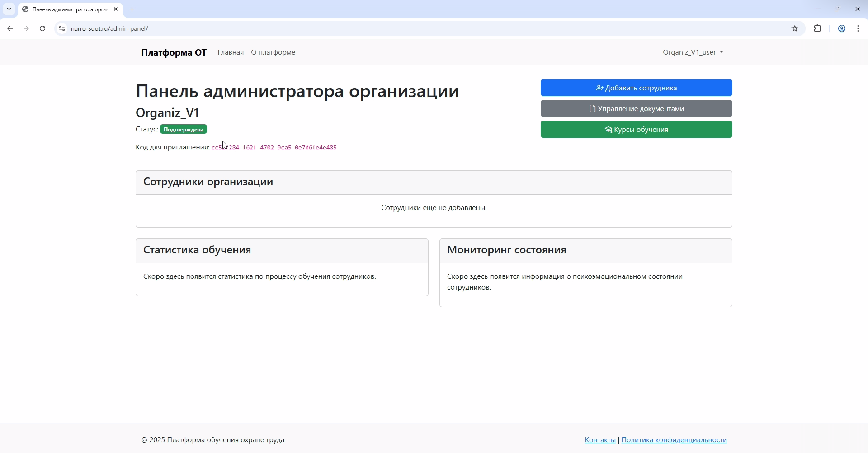Open the О платформе menu item
The width and height of the screenshot is (868, 453).
[273, 52]
